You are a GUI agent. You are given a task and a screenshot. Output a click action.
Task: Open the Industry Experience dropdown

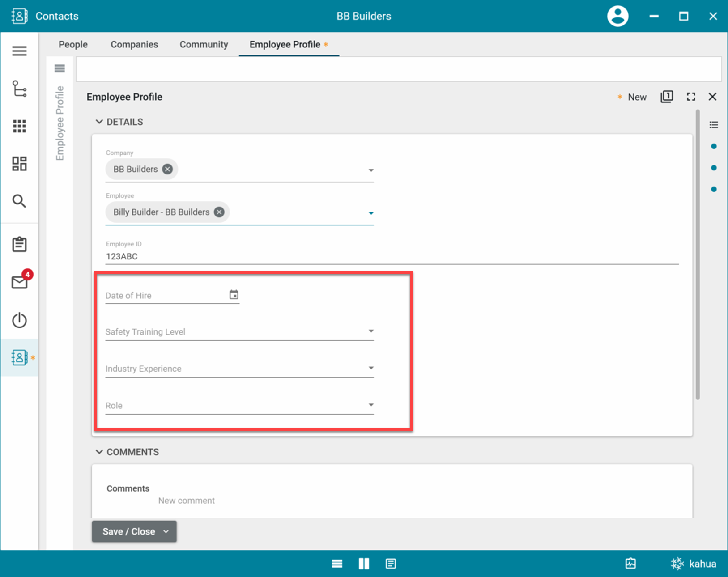pos(370,368)
